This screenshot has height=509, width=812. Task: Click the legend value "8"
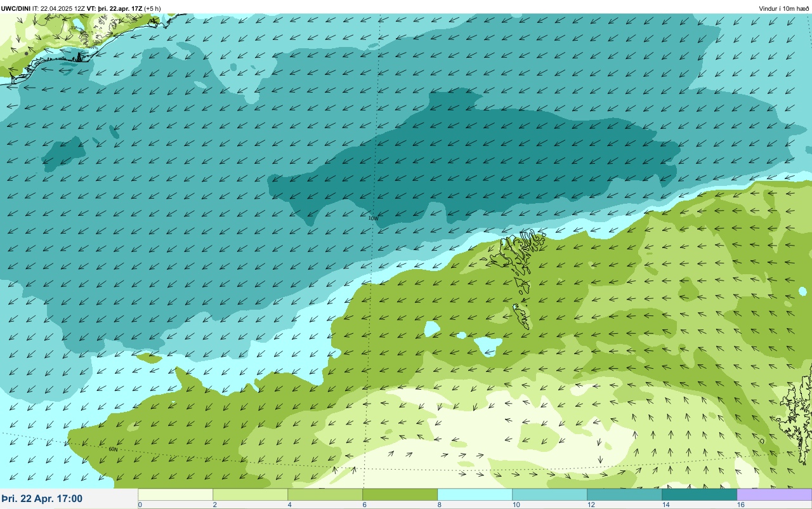coord(440,505)
